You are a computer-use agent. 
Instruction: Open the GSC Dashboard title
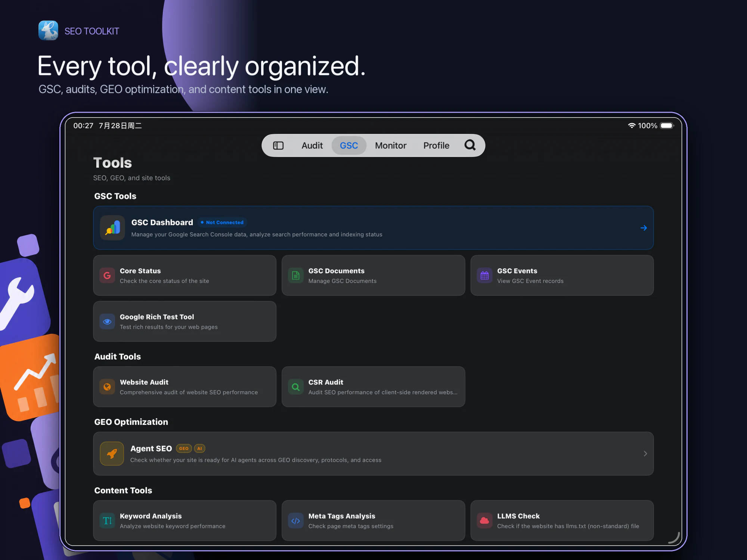162,223
